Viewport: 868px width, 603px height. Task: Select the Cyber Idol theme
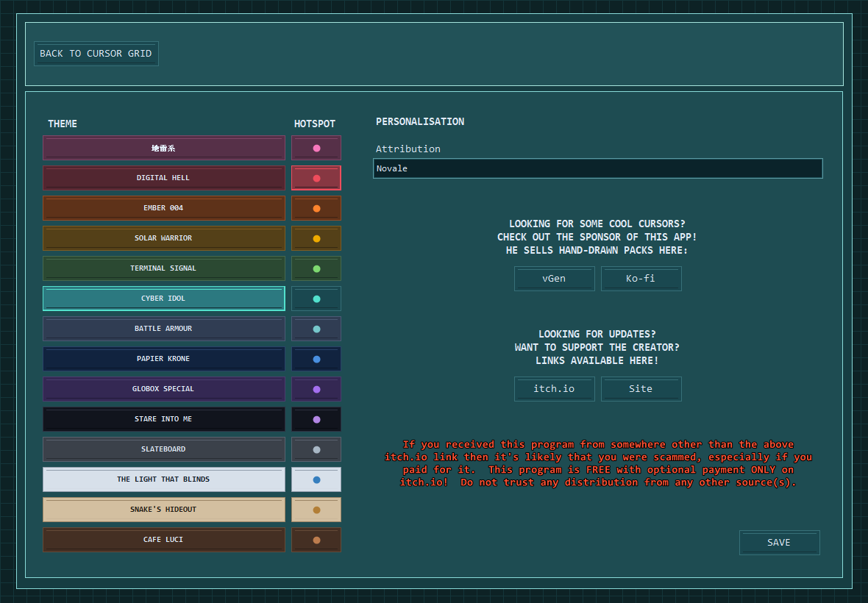[164, 299]
